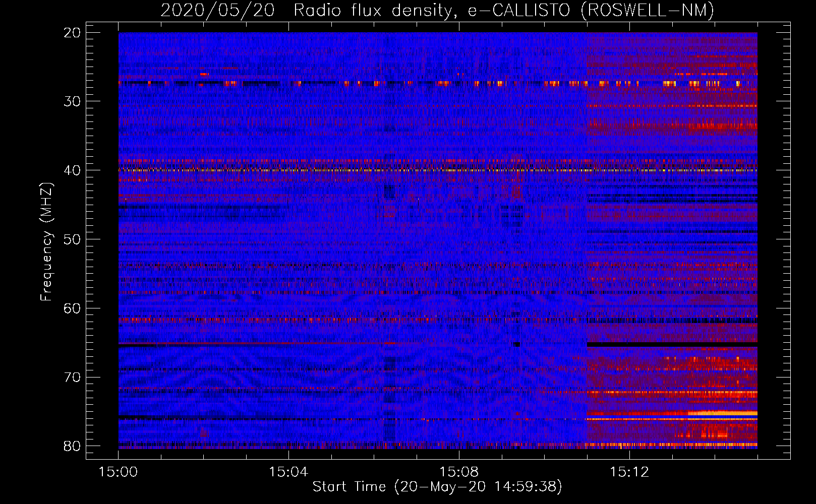Click the 30 frequency tick label
The width and height of the screenshot is (816, 504).
click(x=72, y=101)
